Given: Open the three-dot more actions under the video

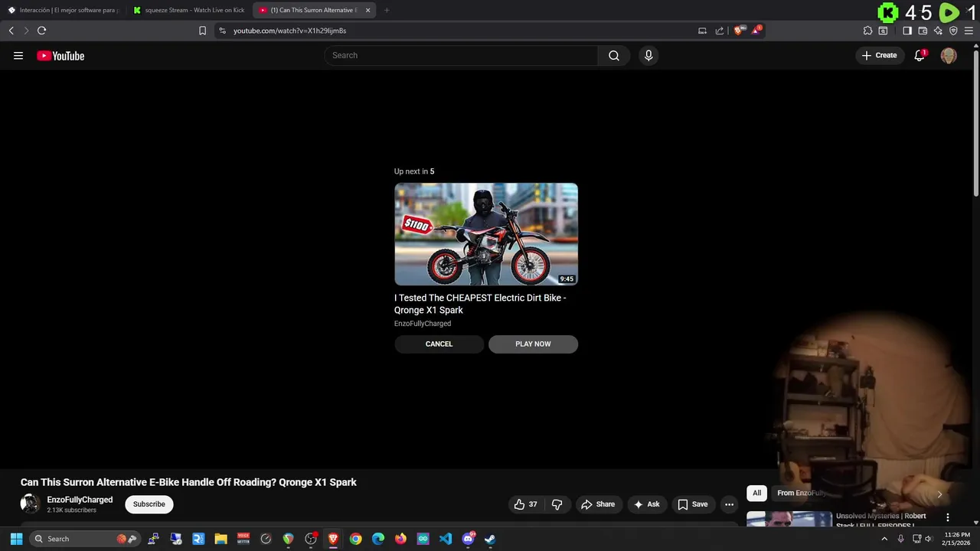Looking at the screenshot, I should [x=729, y=504].
